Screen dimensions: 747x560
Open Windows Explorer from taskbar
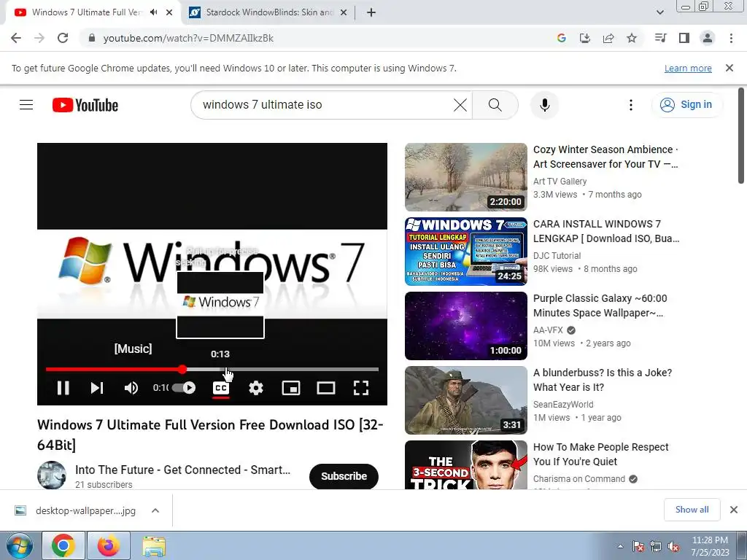click(154, 546)
